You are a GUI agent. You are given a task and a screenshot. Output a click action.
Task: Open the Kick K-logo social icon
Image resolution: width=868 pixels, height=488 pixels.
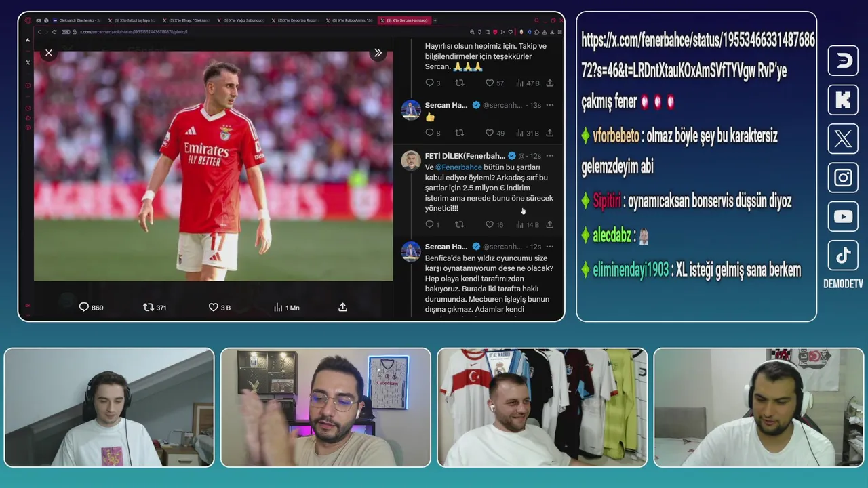pyautogui.click(x=843, y=100)
